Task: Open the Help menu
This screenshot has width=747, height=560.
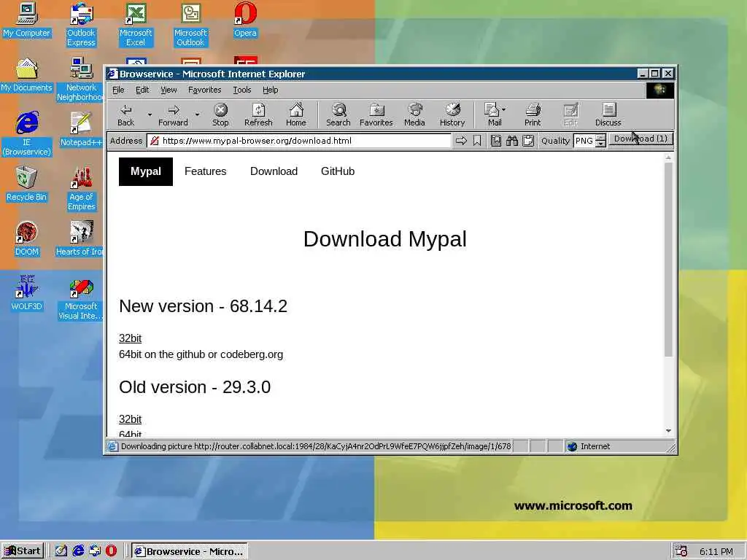Action: pos(270,90)
